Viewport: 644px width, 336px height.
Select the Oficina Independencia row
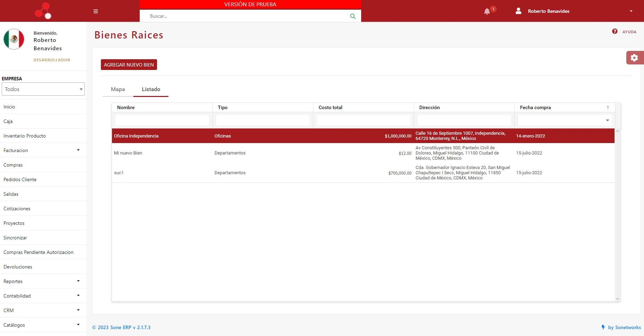pos(363,136)
